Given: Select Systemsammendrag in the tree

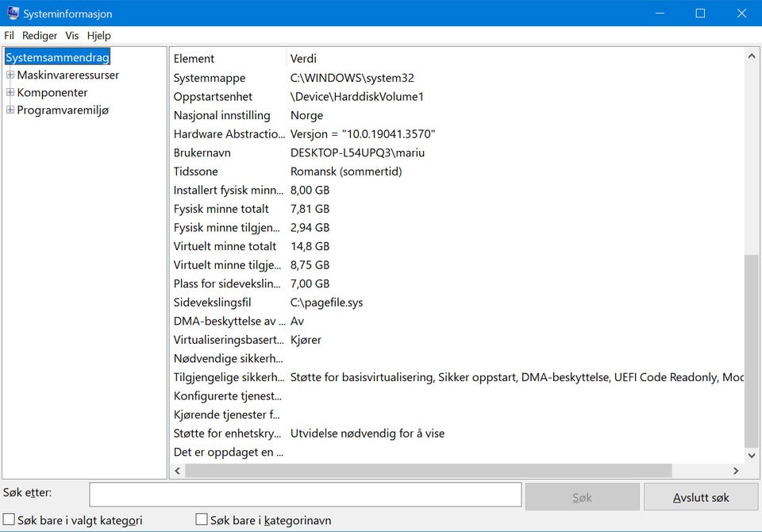Looking at the screenshot, I should tap(57, 57).
